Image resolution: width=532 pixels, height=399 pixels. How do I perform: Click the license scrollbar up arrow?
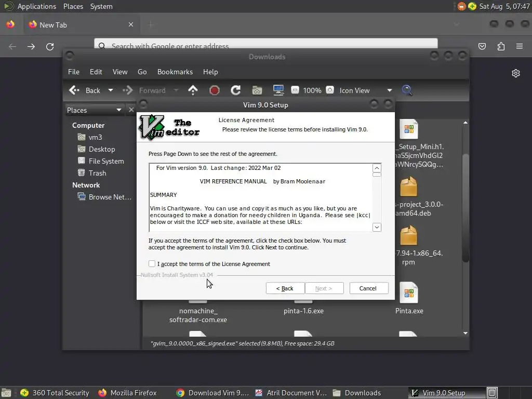(377, 168)
